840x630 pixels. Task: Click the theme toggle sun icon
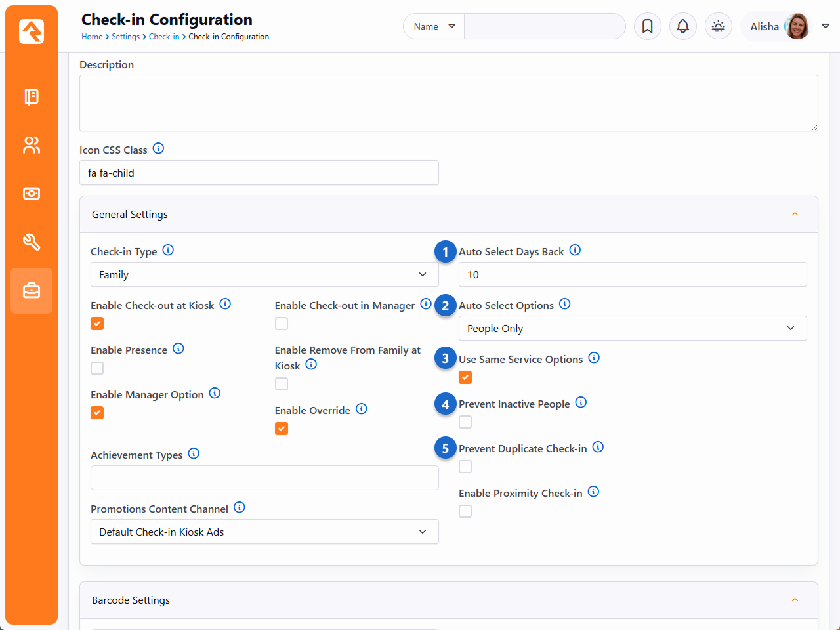(718, 26)
